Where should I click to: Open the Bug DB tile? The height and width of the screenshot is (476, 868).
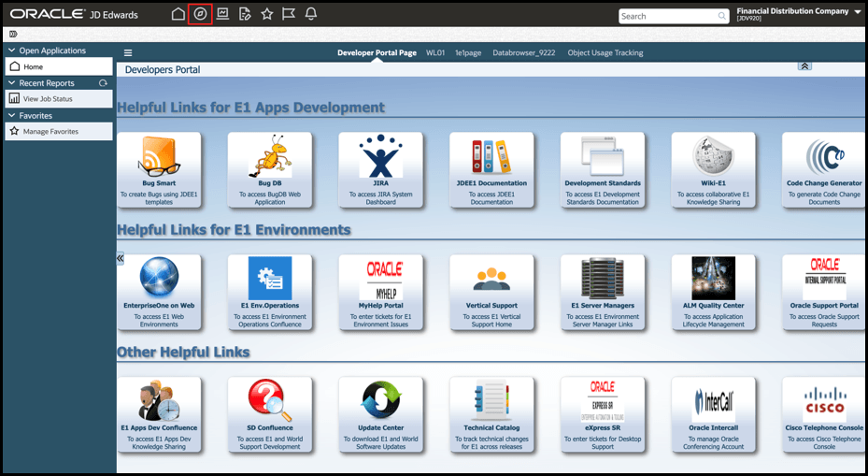click(270, 170)
